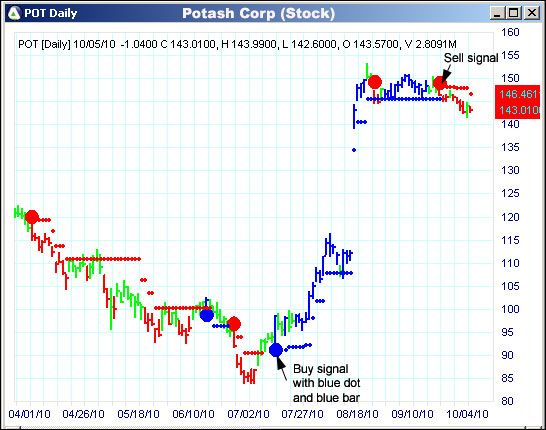Click the 09/10/10 date axis label
Viewport: 546px width, 430px height.
point(413,414)
